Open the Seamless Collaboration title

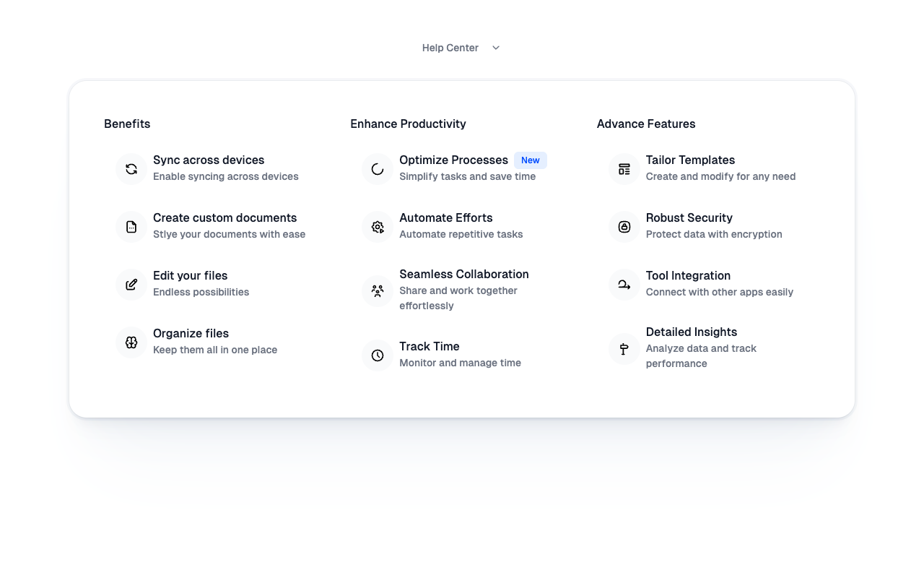tap(464, 274)
